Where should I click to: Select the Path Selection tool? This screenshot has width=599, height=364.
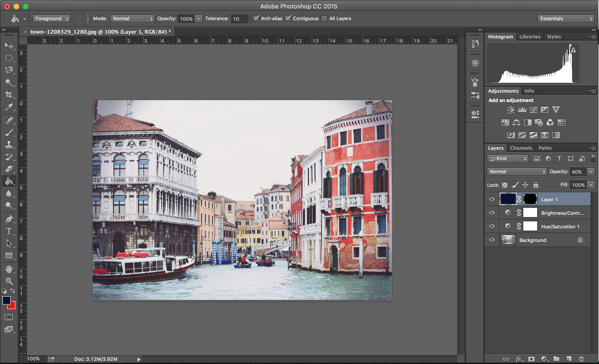pos(9,243)
